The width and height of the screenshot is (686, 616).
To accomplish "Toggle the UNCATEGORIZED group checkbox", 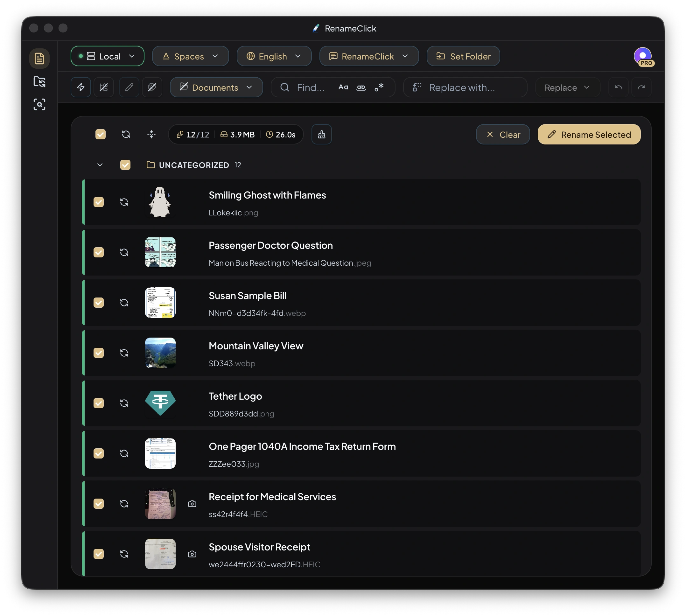I will [125, 165].
